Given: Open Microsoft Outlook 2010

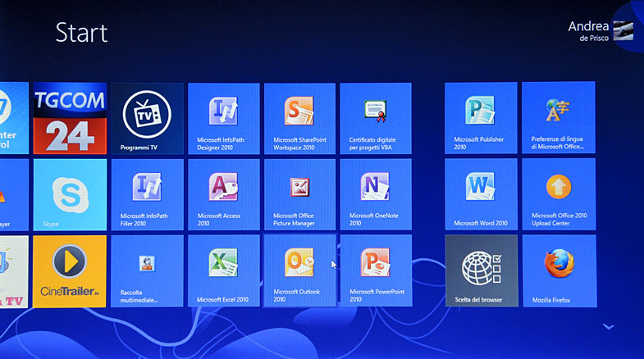Looking at the screenshot, I should coord(299,270).
